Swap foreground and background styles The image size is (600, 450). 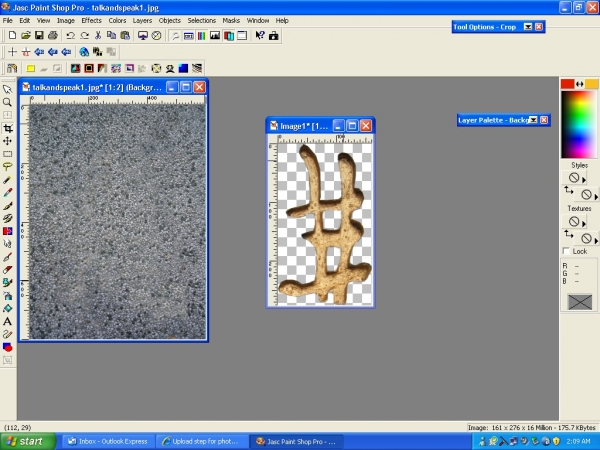click(x=569, y=190)
